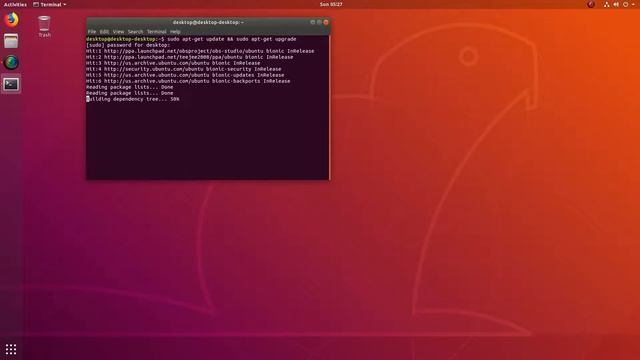Click the Hit:2 teejee2008 ppa line
640x360 pixels.
coord(189,57)
